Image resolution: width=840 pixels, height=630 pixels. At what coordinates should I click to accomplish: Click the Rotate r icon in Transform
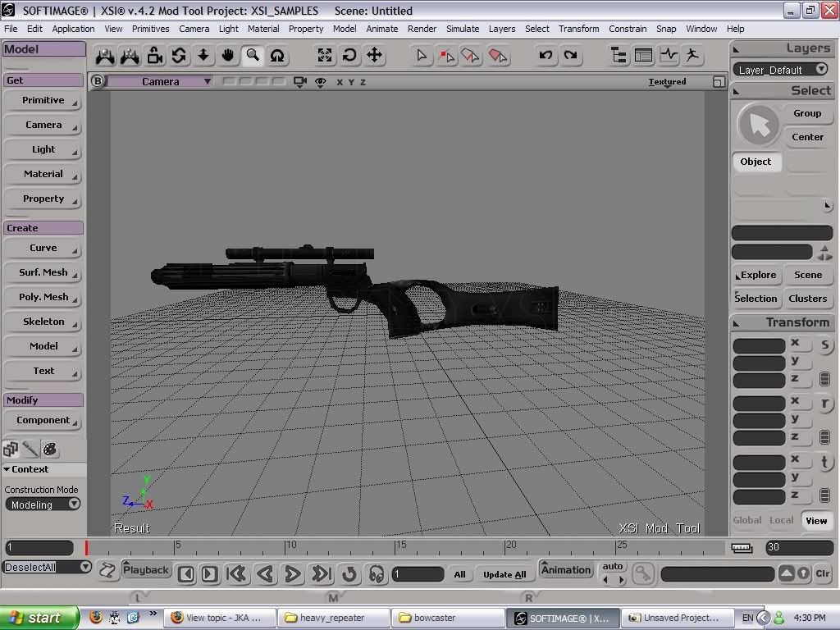[825, 404]
